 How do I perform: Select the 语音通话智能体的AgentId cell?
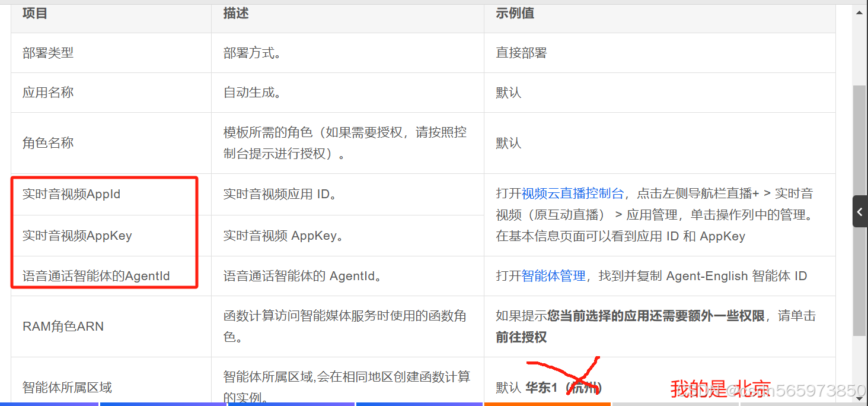(111, 276)
